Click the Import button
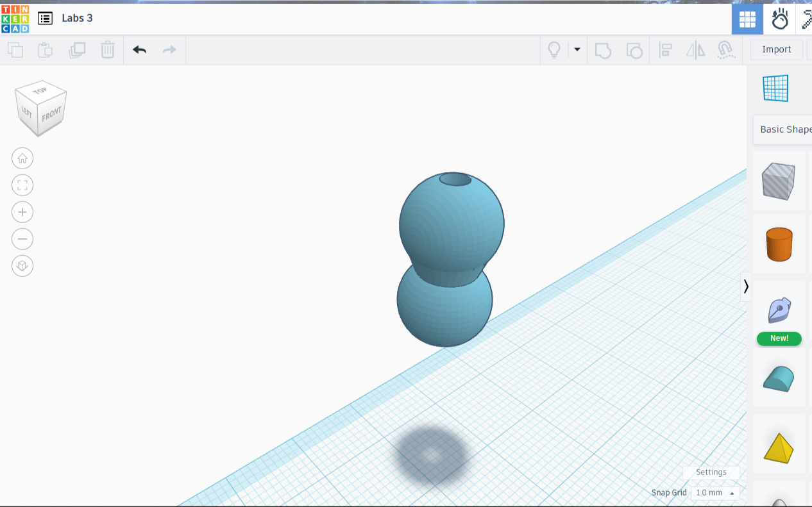The width and height of the screenshot is (812, 507). pyautogui.click(x=776, y=49)
